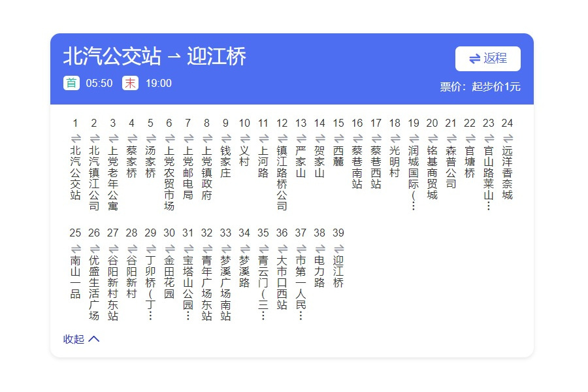Image resolution: width=588 pixels, height=392 pixels.
Task: Click transfer arrows icon above 汤家桥
Action: click(151, 139)
